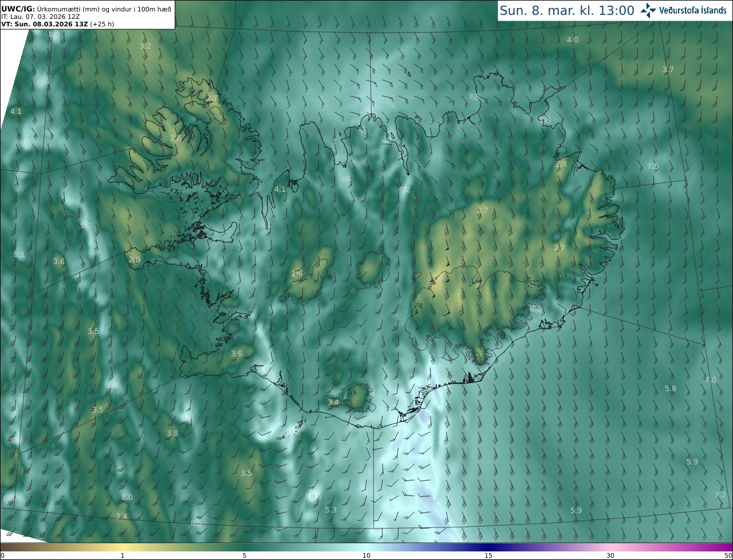Click the 'IT: Lau. 07. 03. 2026 12Z' line
The width and height of the screenshot is (733, 560).
point(40,17)
